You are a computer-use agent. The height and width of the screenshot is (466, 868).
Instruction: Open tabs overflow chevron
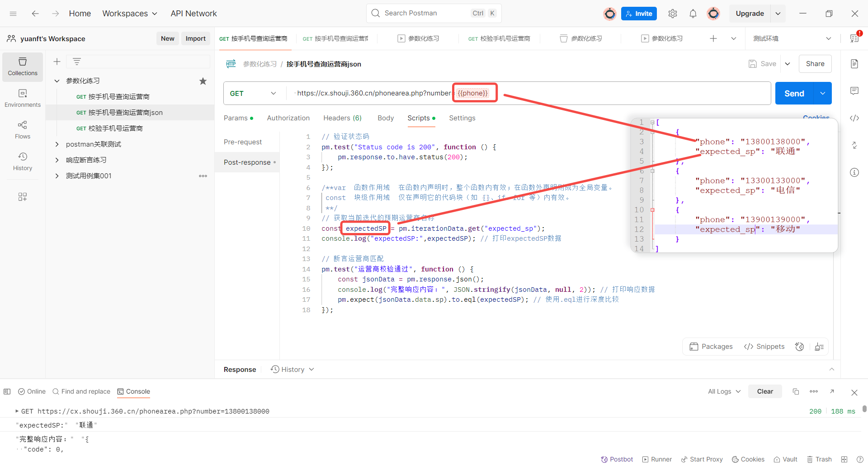[x=734, y=38]
